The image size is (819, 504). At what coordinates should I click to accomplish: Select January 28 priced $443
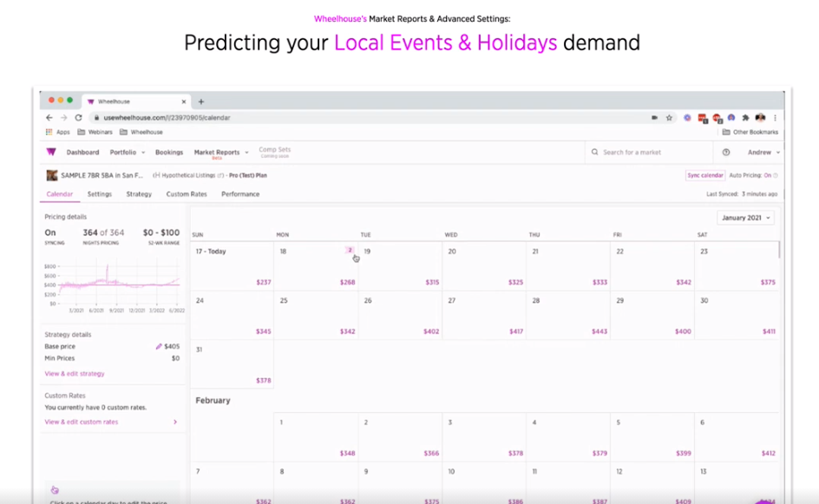568,316
